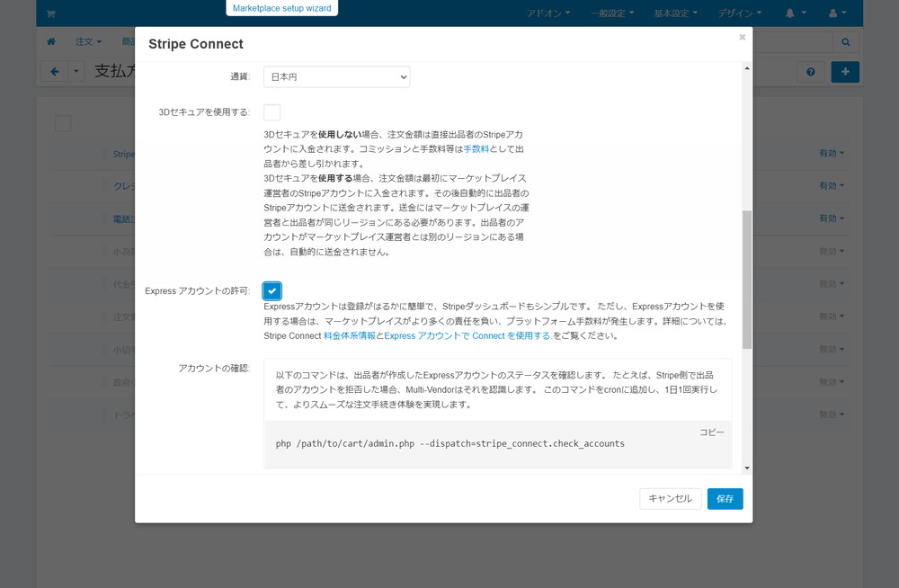899x588 pixels.
Task: Expand the 基本設定 menu
Action: pyautogui.click(x=676, y=13)
